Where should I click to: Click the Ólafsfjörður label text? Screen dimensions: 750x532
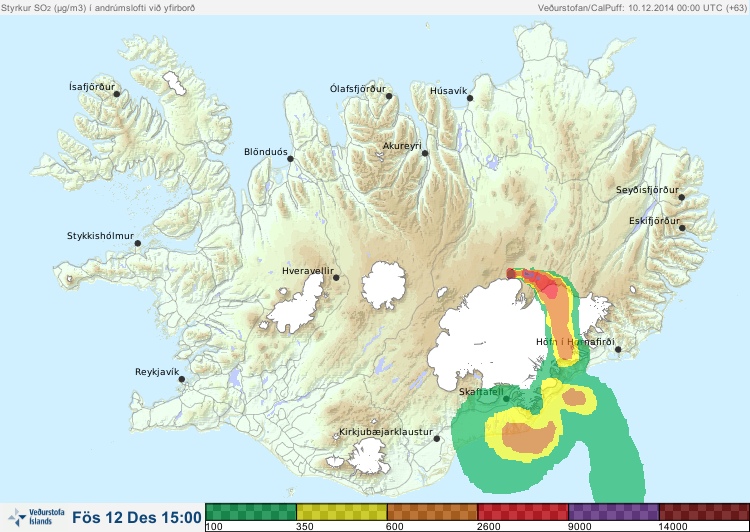(x=358, y=89)
